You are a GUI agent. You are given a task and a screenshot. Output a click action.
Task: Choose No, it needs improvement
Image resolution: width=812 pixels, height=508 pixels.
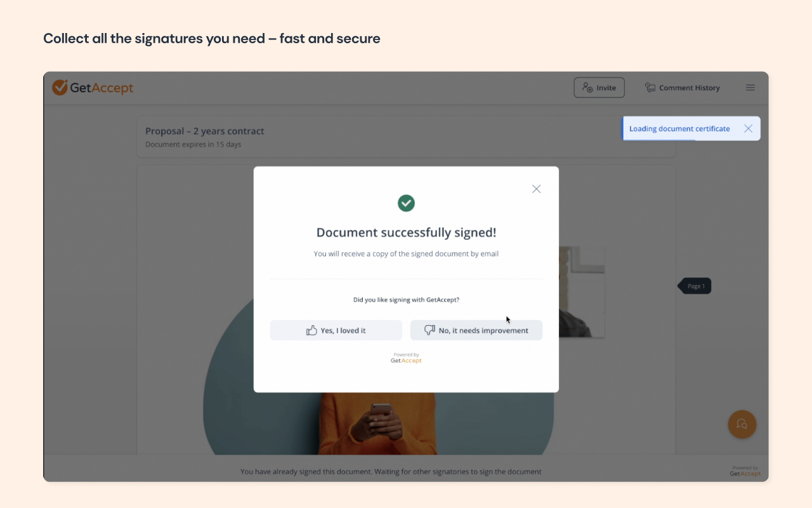pos(476,330)
